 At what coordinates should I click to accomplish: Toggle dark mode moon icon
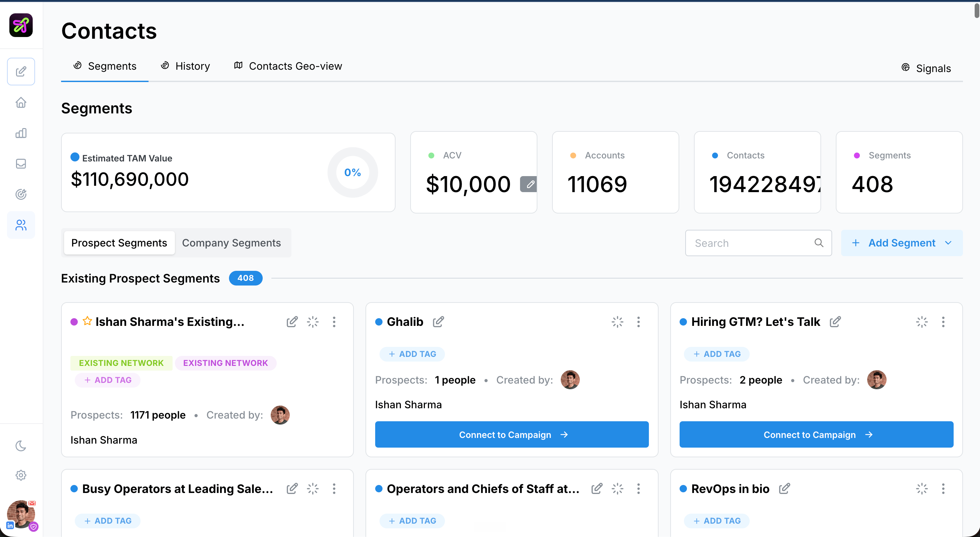21,445
